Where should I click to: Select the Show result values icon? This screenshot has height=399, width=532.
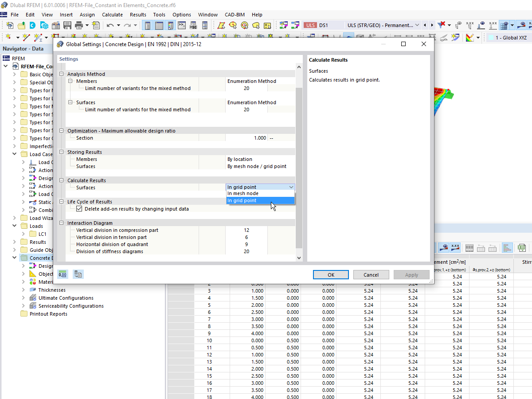click(x=445, y=247)
